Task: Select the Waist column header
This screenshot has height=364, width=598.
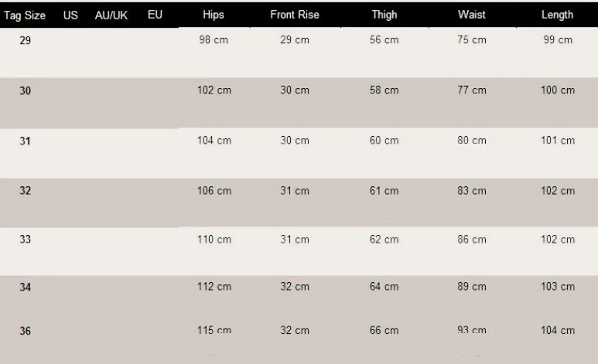Action: click(x=472, y=15)
